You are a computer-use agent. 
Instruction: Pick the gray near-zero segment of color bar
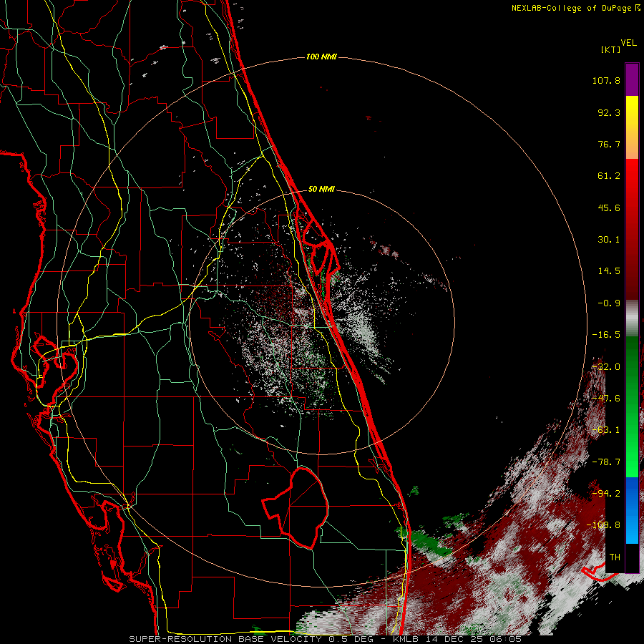632,318
